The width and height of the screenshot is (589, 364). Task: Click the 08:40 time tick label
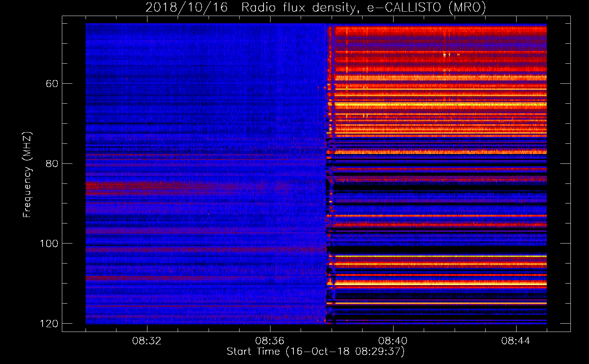tap(393, 341)
